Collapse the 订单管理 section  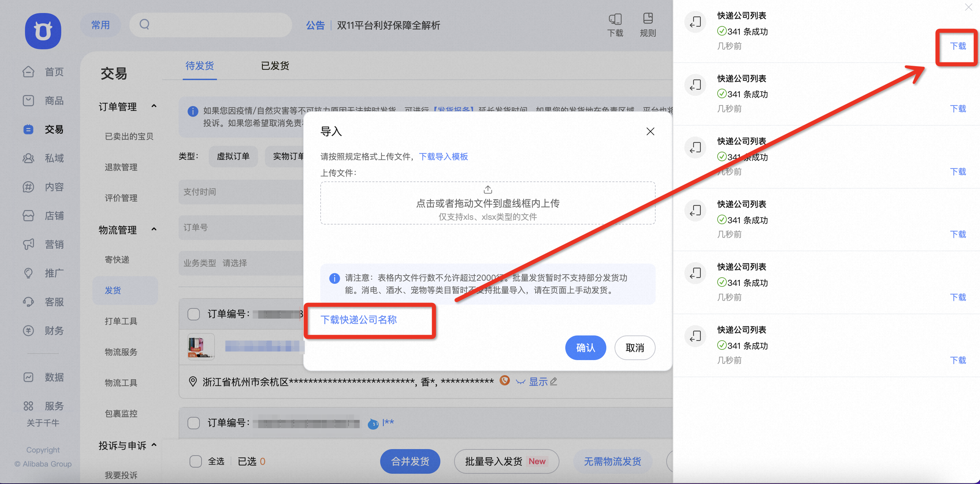click(x=154, y=106)
